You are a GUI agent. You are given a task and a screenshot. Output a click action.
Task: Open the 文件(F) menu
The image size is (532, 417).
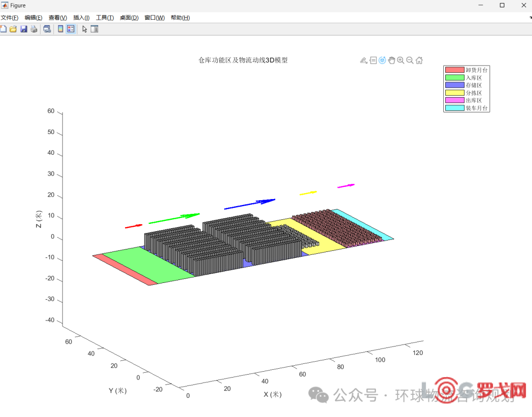coord(9,18)
